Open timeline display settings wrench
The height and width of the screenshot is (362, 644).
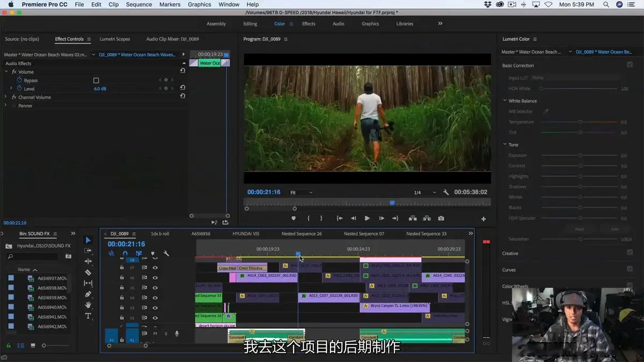point(166,253)
